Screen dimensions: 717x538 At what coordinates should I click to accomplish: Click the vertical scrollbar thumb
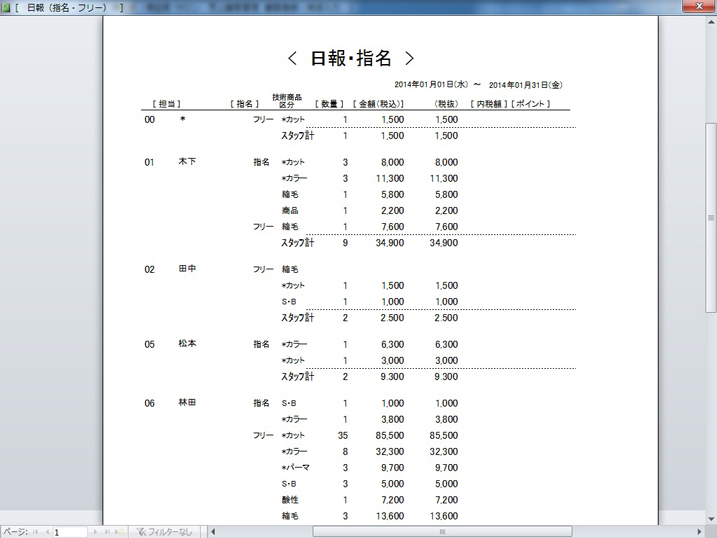coord(711,218)
